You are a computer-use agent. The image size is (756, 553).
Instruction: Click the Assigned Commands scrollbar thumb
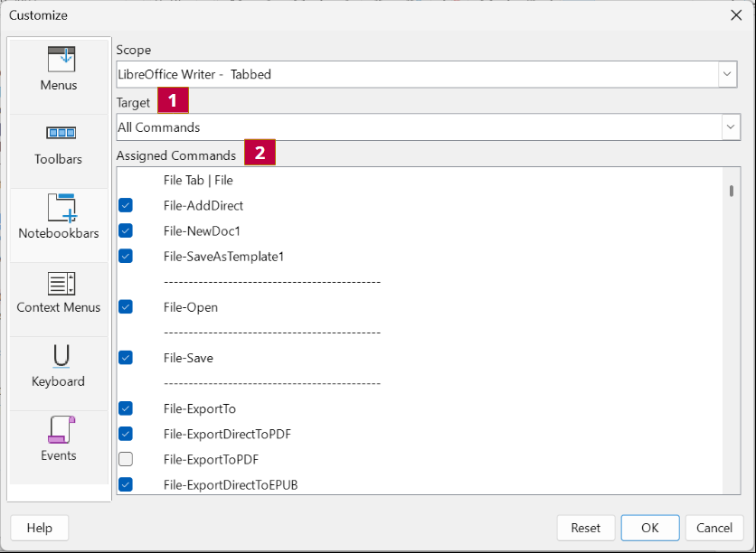732,192
